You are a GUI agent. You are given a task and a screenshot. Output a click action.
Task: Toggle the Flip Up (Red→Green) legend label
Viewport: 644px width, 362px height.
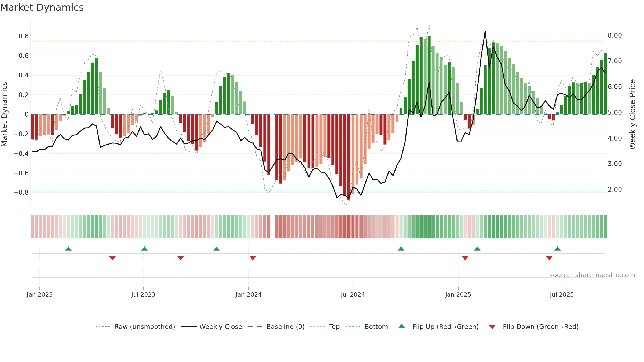pyautogui.click(x=445, y=327)
